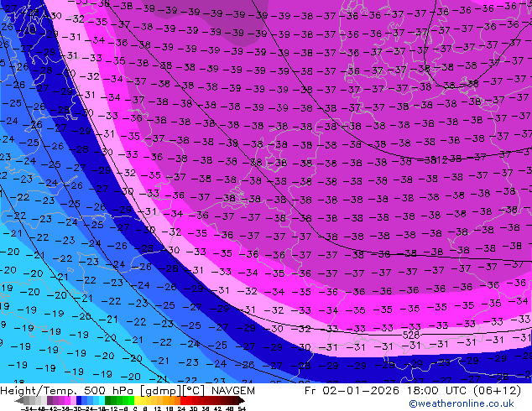The width and height of the screenshot is (532, 411).
Task: Select the 'Height/Temp.' title text
Action: (39, 391)
